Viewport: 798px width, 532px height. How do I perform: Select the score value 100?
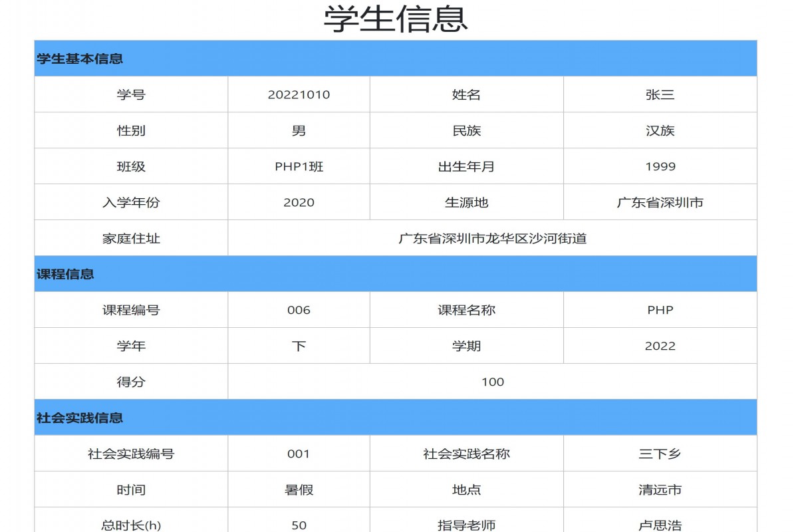click(491, 382)
